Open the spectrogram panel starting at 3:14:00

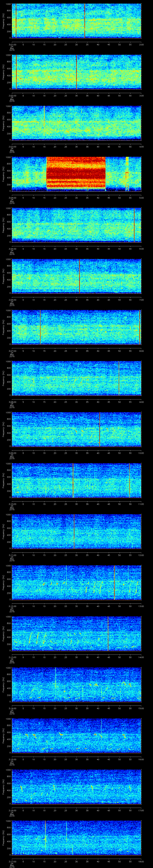click(77, 685)
